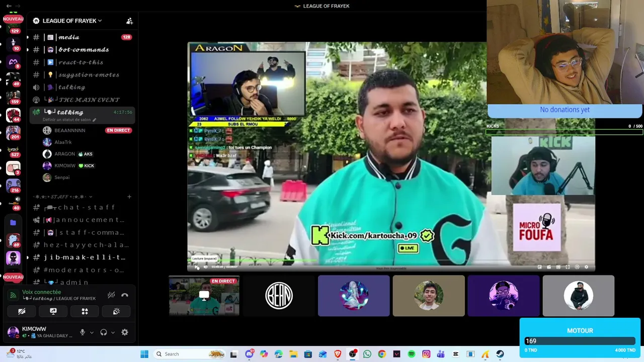644x362 pixels.
Task: Open user settings gear
Action: point(125,332)
